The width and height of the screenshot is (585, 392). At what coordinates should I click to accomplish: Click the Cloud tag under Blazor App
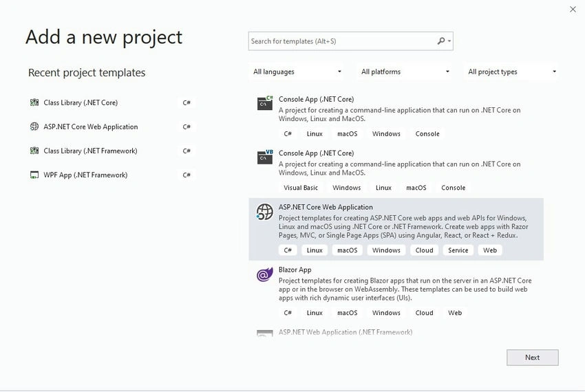424,313
